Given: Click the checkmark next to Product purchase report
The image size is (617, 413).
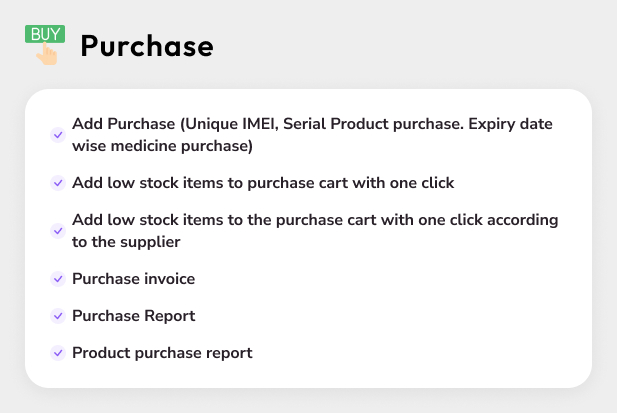Looking at the screenshot, I should click(x=56, y=353).
